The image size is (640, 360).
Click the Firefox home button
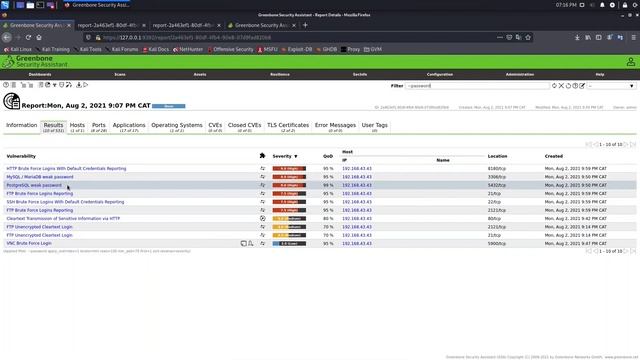(x=39, y=37)
